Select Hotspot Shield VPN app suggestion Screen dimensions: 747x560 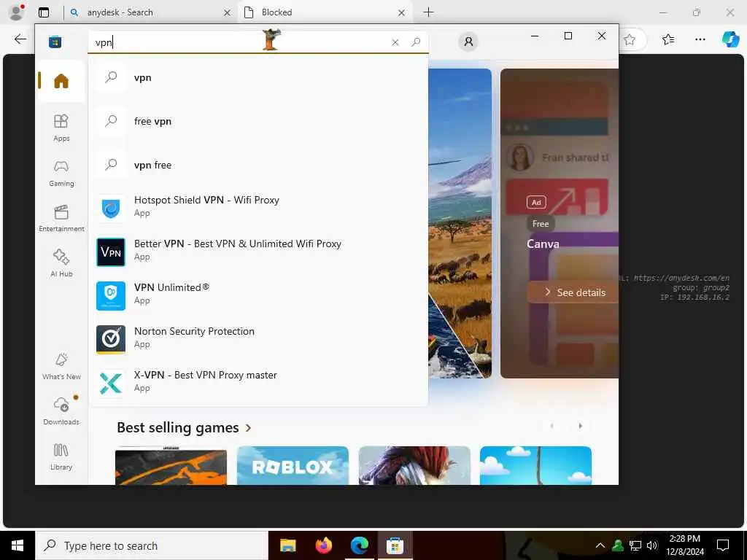tap(258, 208)
